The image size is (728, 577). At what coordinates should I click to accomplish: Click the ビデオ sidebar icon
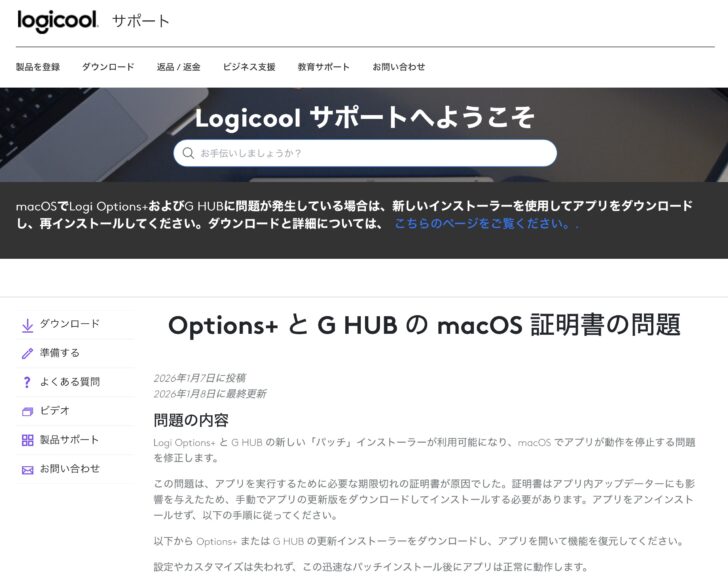27,412
